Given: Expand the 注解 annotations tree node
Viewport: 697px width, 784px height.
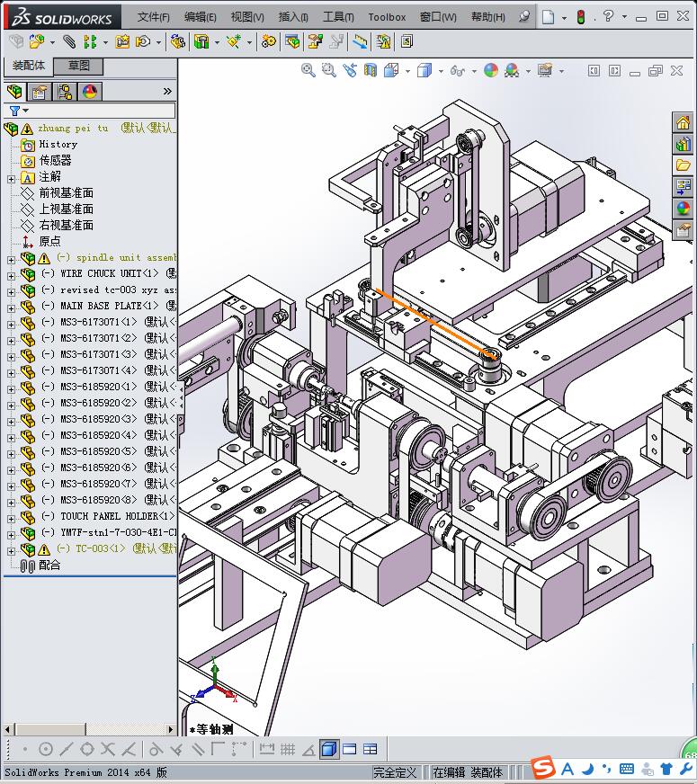Looking at the screenshot, I should coord(11,179).
